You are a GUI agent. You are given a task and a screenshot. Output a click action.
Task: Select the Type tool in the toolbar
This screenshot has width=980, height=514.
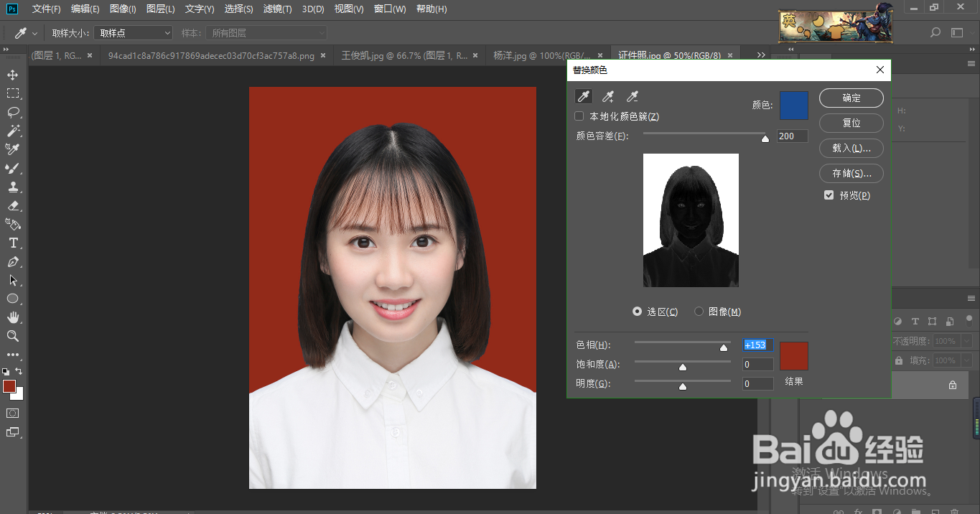(12, 243)
